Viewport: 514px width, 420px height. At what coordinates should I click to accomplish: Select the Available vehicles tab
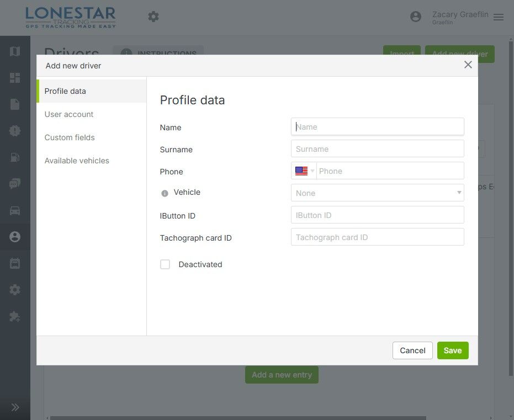77,161
